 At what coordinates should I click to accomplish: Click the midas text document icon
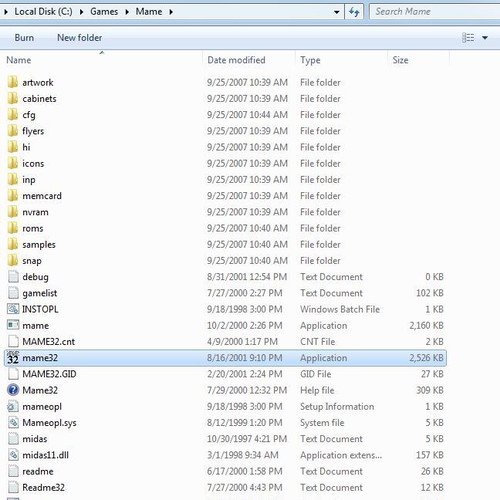(13, 439)
